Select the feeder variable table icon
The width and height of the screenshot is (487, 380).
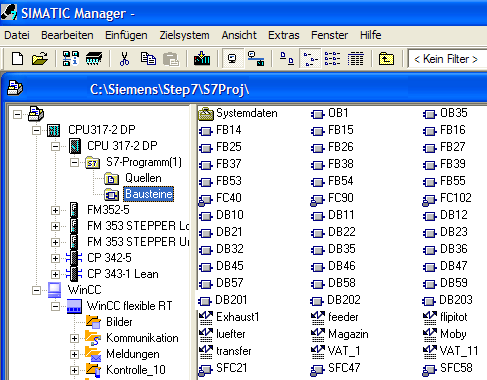coord(318,318)
